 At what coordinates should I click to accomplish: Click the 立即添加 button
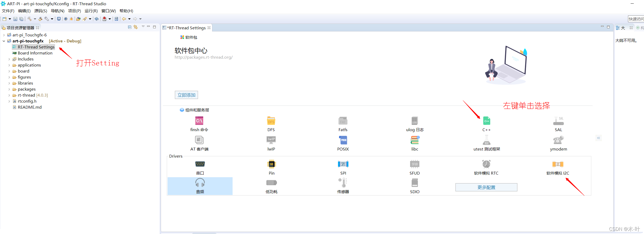pyautogui.click(x=186, y=95)
